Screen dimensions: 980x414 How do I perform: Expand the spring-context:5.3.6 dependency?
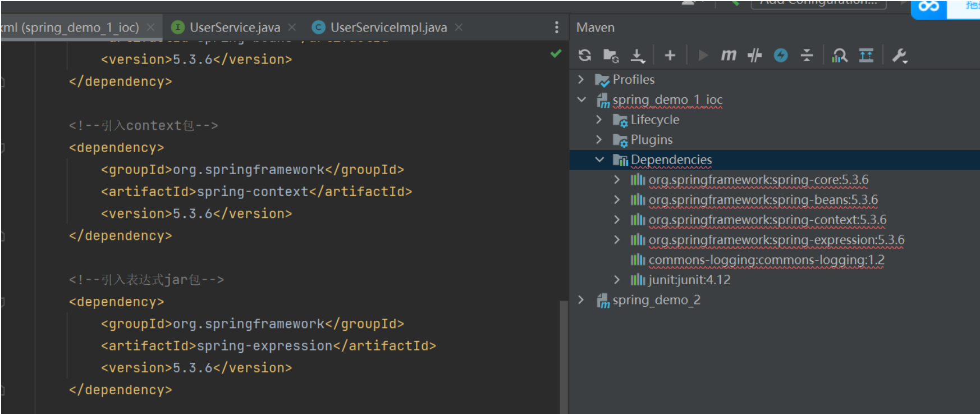pos(617,220)
